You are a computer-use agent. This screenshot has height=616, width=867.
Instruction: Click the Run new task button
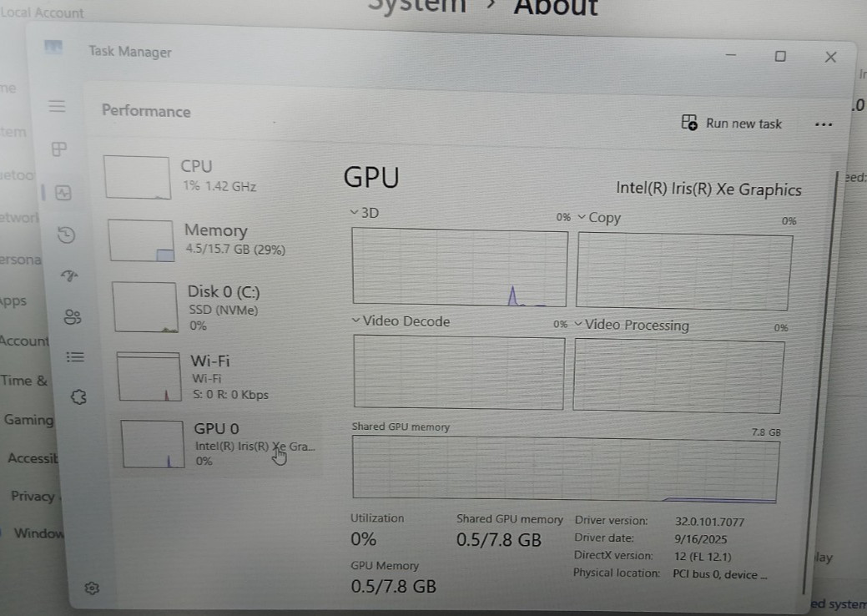click(x=732, y=123)
